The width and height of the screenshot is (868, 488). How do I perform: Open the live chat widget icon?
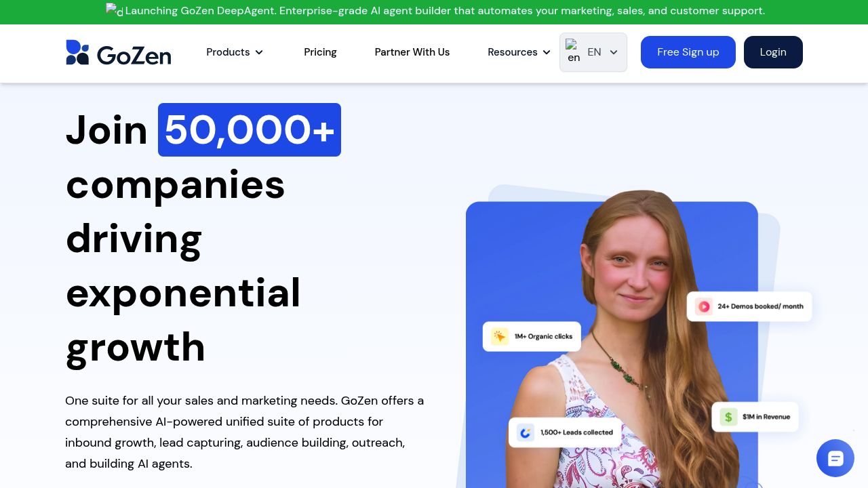[x=835, y=458]
